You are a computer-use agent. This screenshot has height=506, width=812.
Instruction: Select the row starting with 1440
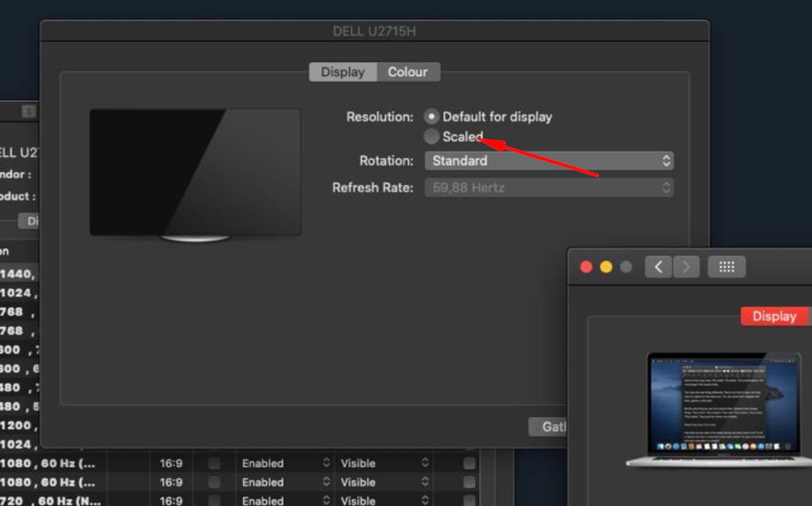pyautogui.click(x=20, y=274)
